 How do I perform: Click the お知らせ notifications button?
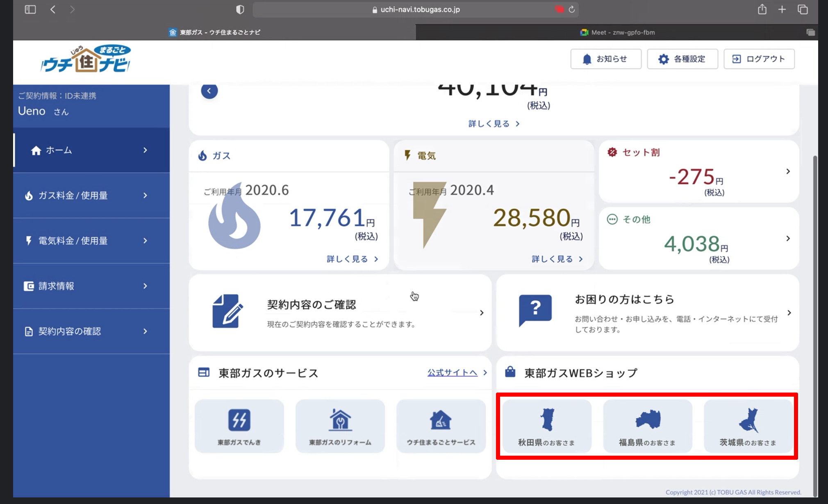coord(605,59)
